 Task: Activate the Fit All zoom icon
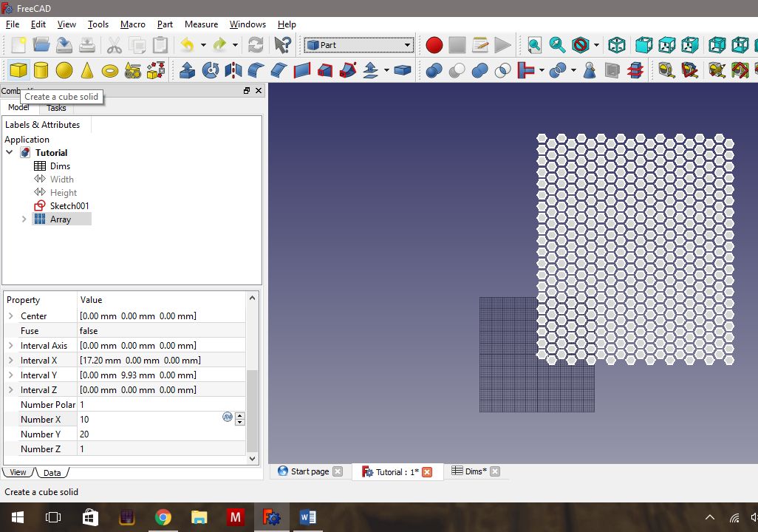[x=534, y=45]
